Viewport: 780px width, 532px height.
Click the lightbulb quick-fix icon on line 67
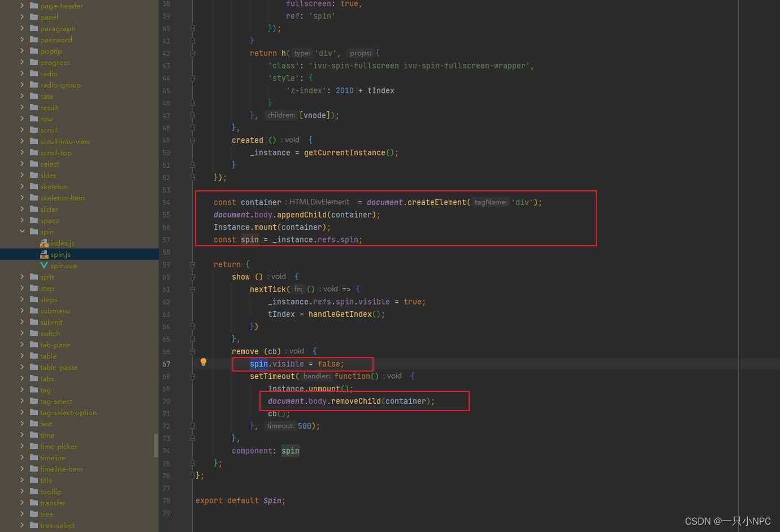click(203, 361)
